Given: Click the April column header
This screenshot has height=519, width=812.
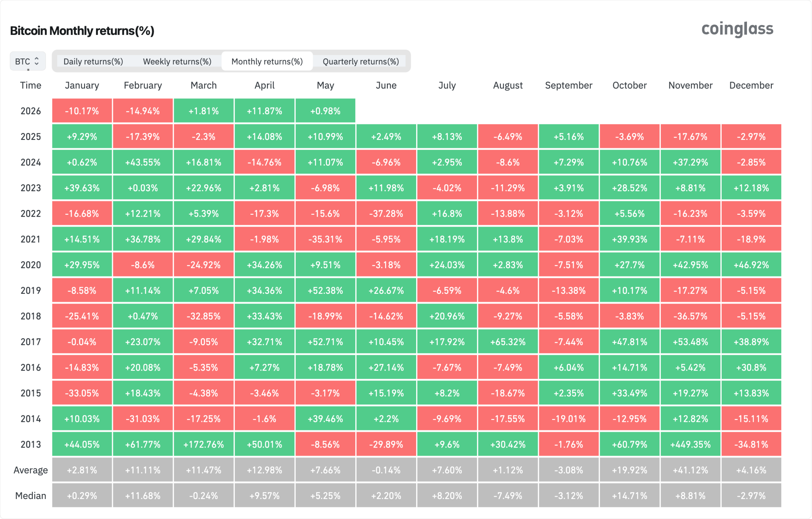Looking at the screenshot, I should pyautogui.click(x=265, y=85).
